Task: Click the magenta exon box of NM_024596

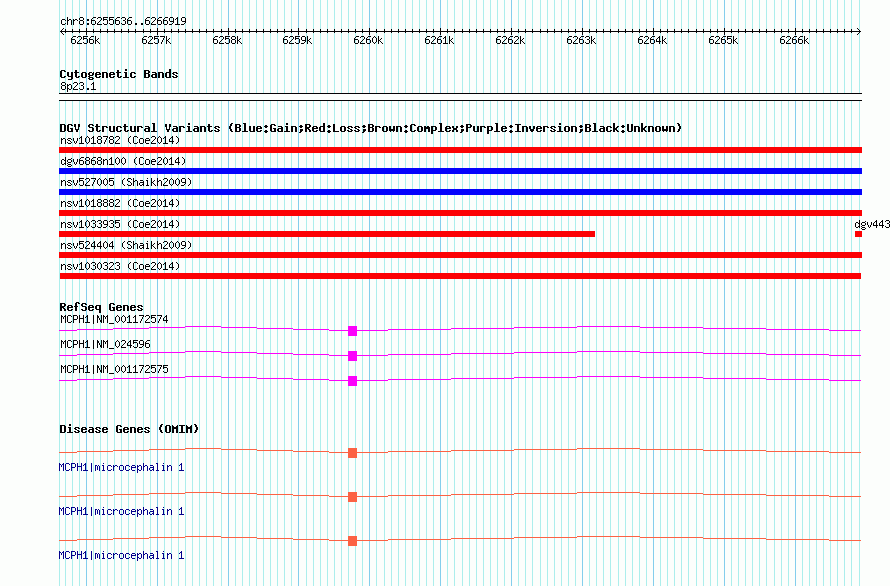Action: click(352, 356)
